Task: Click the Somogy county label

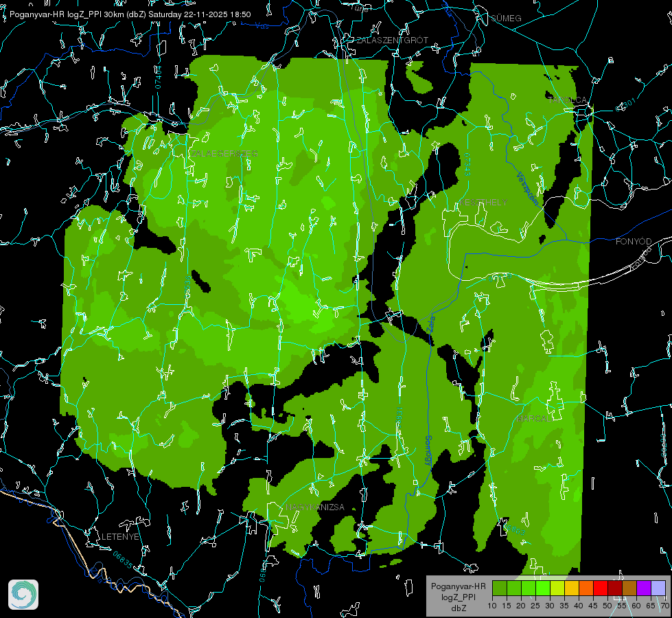Action: 428,450
